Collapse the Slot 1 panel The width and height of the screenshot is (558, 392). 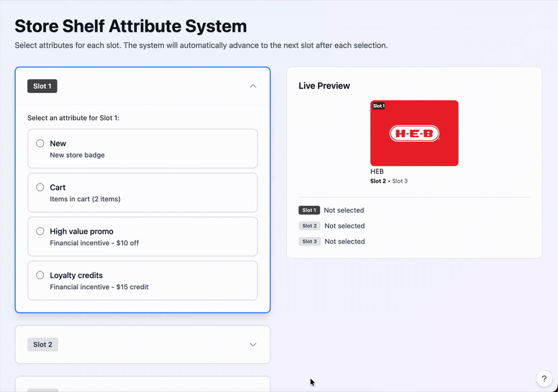253,85
